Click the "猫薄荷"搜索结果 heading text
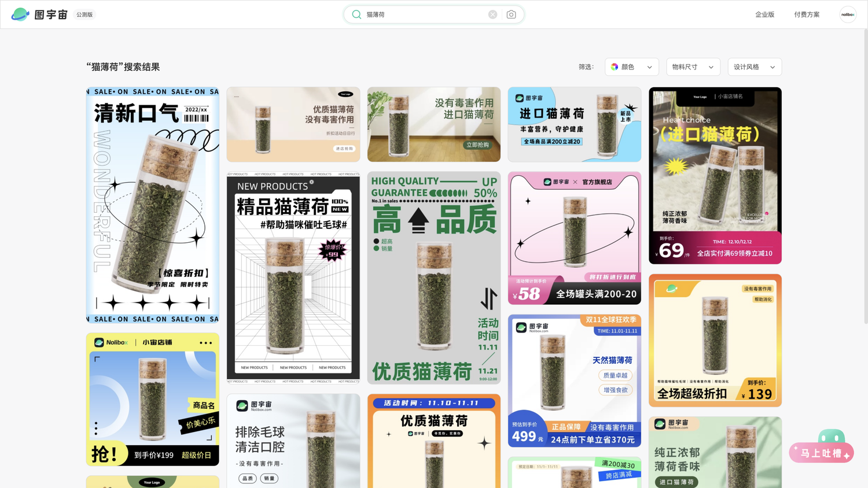The image size is (868, 488). (x=123, y=67)
